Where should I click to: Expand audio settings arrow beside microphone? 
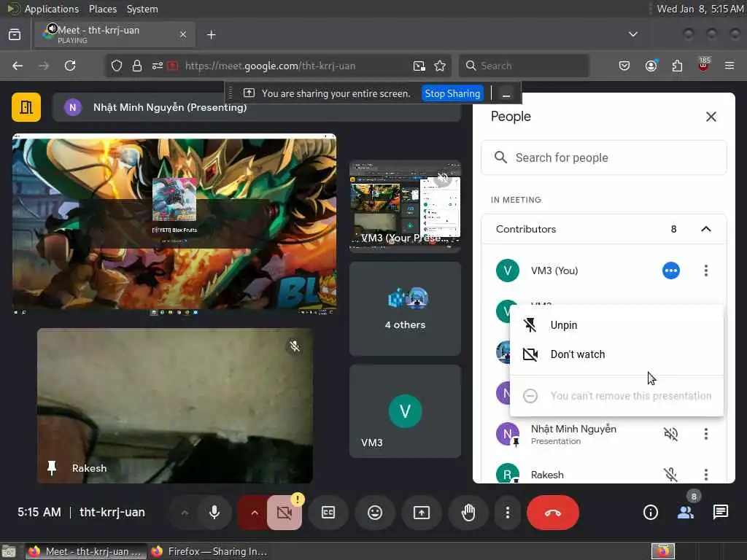coord(185,513)
